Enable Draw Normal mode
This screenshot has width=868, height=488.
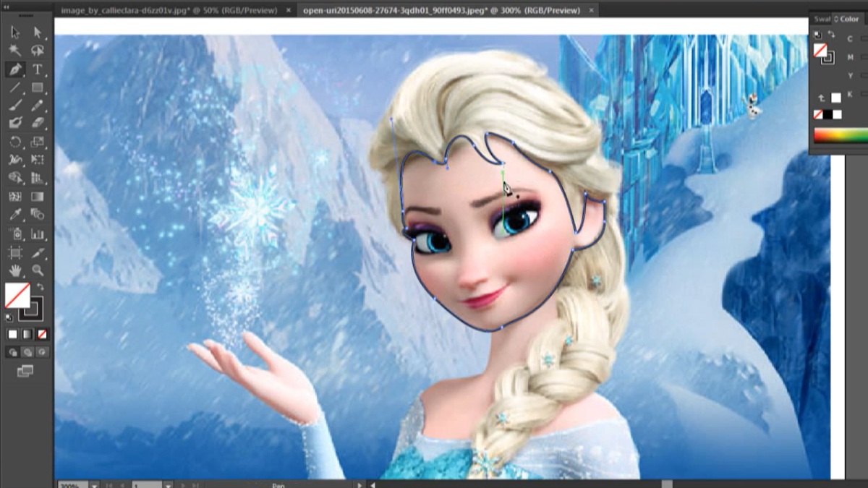(x=13, y=352)
